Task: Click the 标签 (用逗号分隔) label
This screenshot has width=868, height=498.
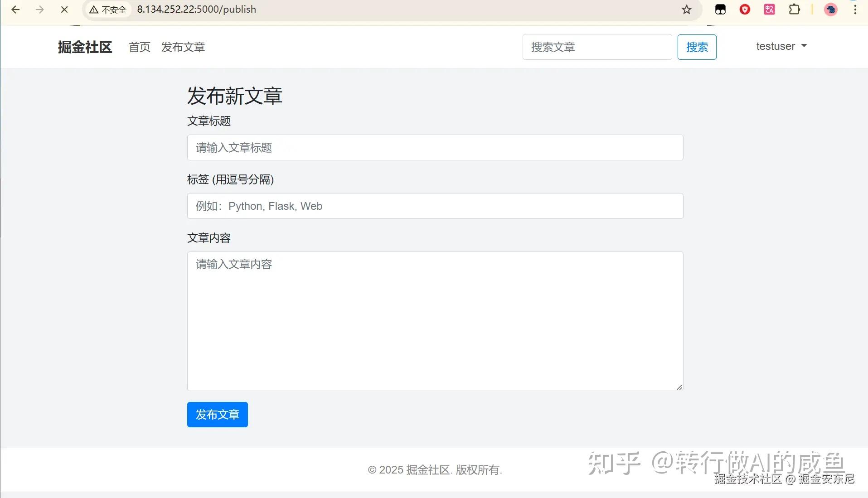Action: tap(230, 179)
